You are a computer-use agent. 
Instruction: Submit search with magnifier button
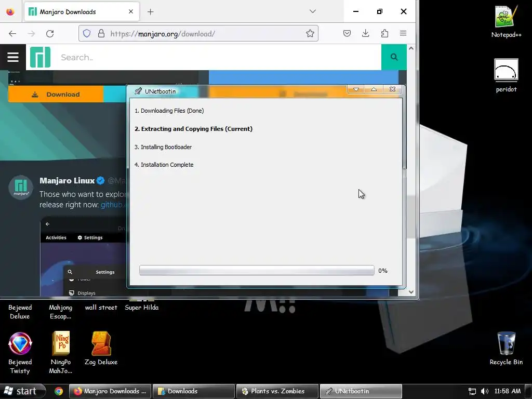click(x=394, y=57)
